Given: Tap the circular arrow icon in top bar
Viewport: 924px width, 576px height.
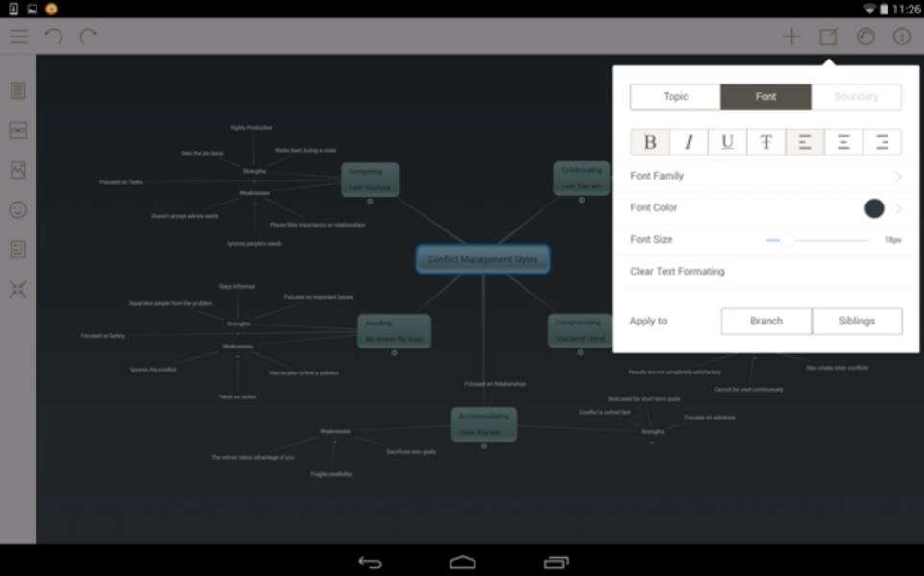Looking at the screenshot, I should point(865,36).
